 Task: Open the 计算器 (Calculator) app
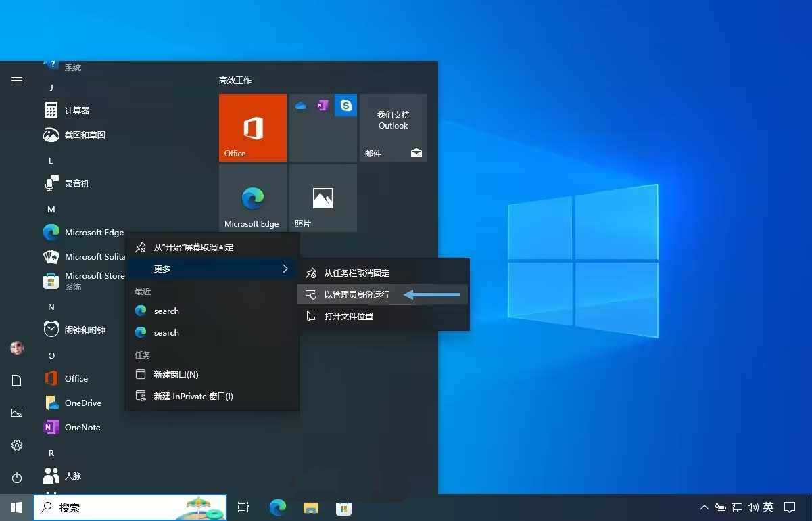tap(76, 110)
